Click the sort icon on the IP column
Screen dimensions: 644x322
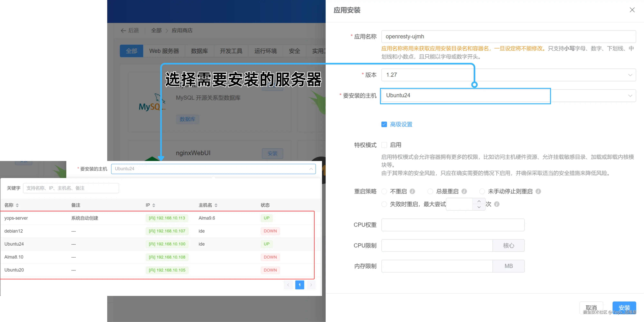pyautogui.click(x=154, y=205)
